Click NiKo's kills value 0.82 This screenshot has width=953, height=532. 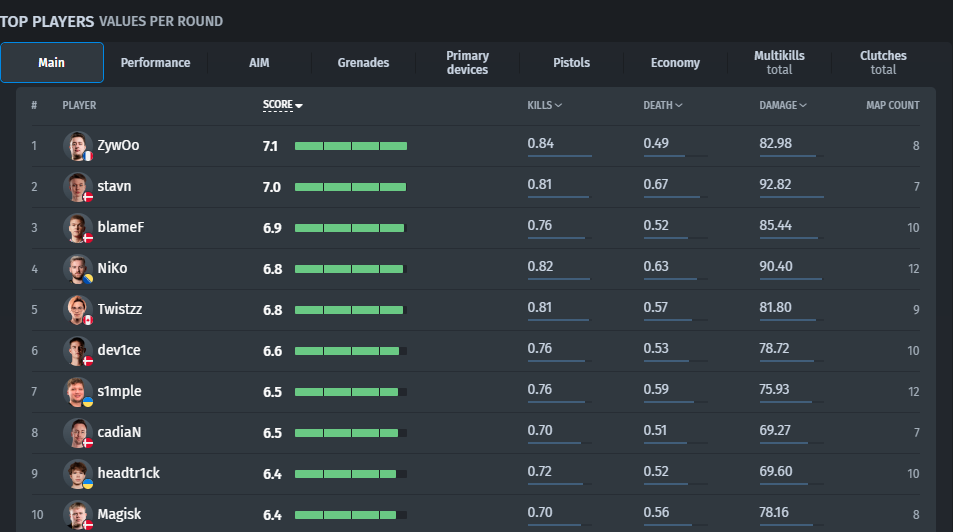coord(540,266)
